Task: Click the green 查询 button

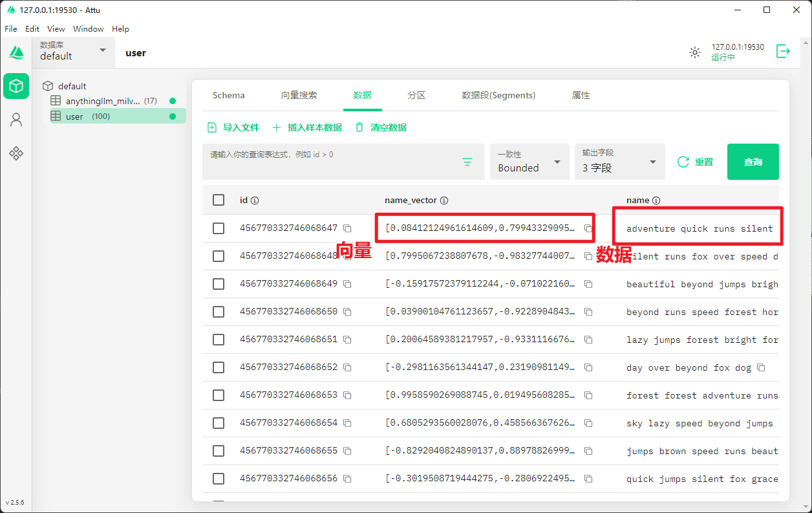Action: tap(753, 162)
